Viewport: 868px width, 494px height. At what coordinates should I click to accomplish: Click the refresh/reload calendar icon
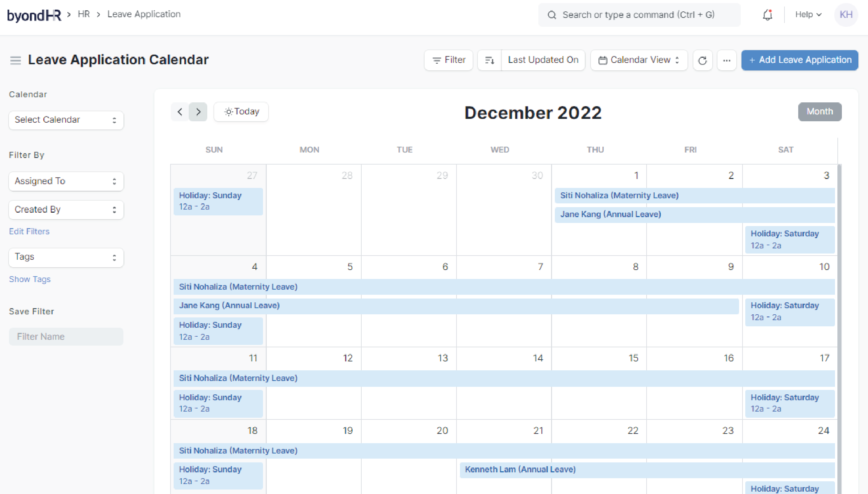click(702, 59)
